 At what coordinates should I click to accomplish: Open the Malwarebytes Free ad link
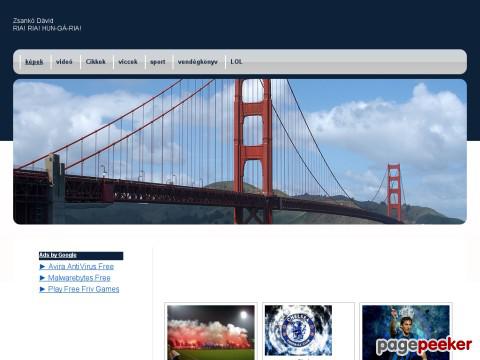(x=79, y=278)
